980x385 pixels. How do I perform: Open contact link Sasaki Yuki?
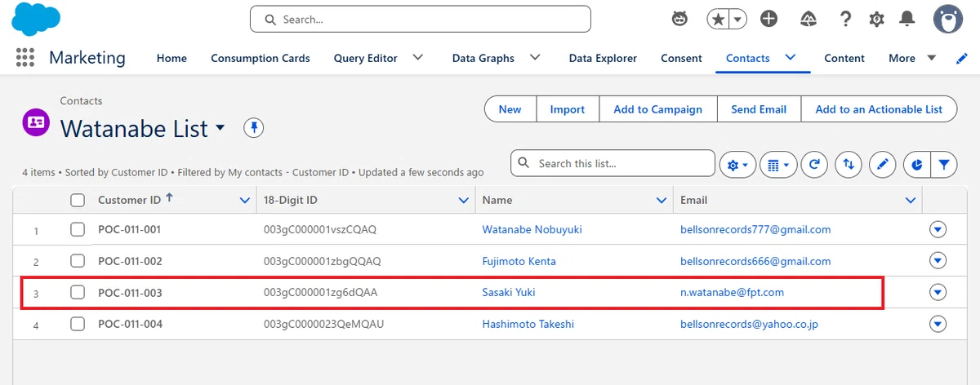pos(509,292)
